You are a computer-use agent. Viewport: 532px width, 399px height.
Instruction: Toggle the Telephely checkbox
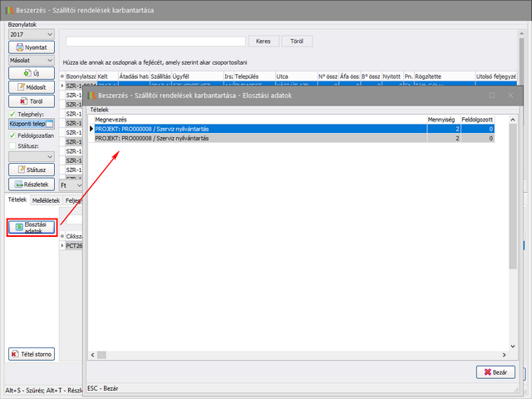pyautogui.click(x=12, y=113)
